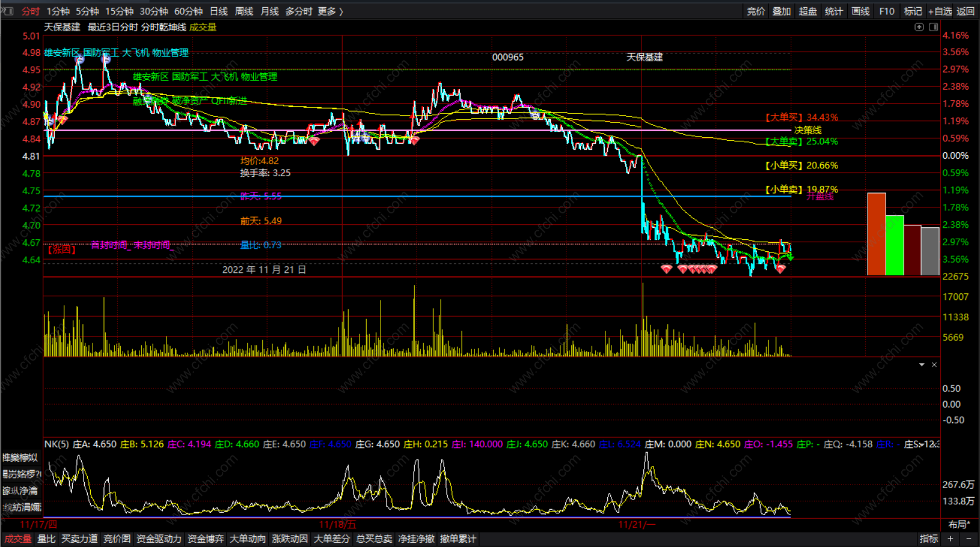This screenshot has width=980, height=547.
Task: Select the 大单动向 indicator tab
Action: click(x=248, y=539)
